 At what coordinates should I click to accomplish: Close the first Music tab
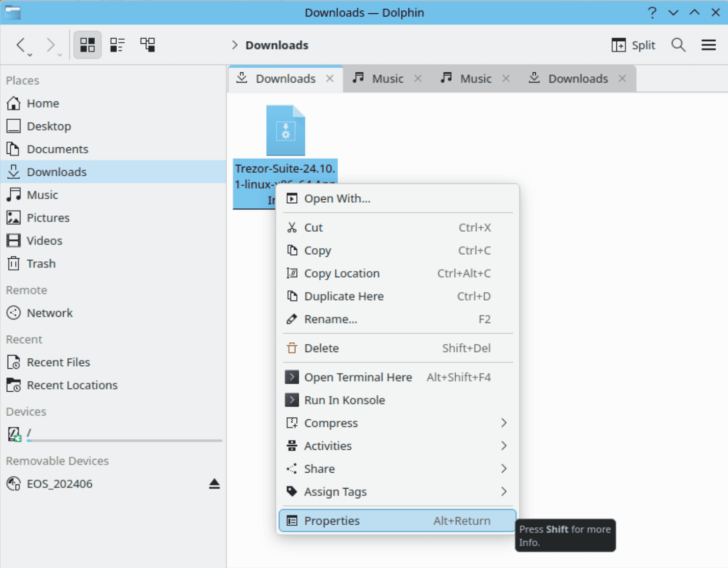418,78
